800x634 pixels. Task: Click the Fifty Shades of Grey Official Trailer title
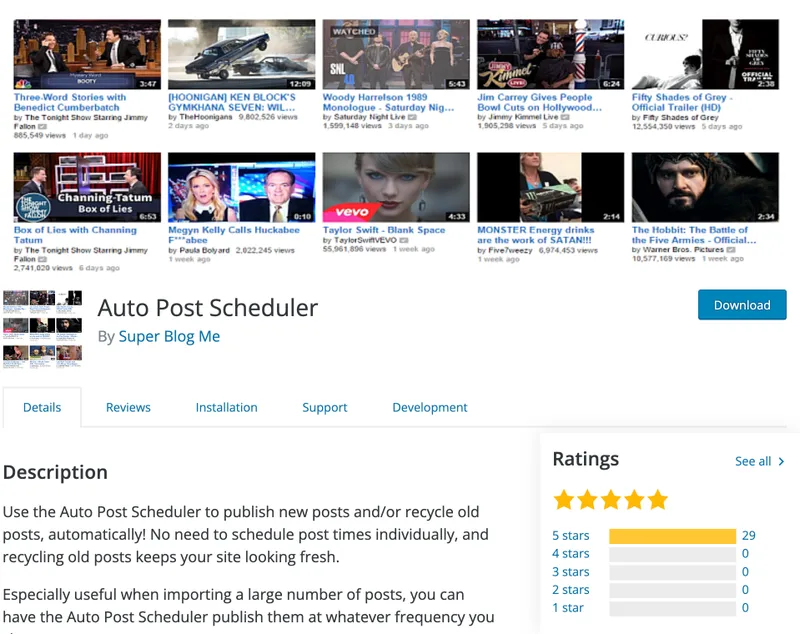coord(682,102)
